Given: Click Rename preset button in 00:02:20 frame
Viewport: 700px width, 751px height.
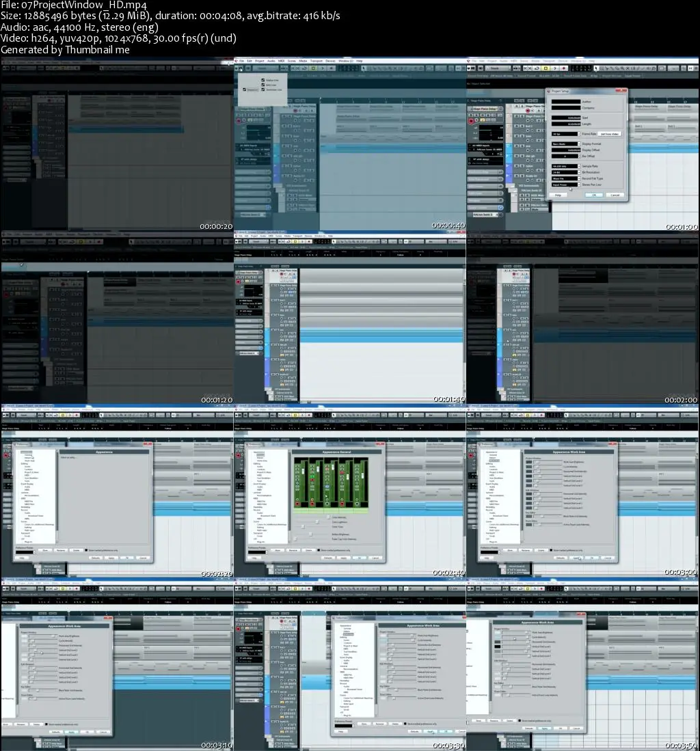Looking at the screenshot, I should point(61,550).
